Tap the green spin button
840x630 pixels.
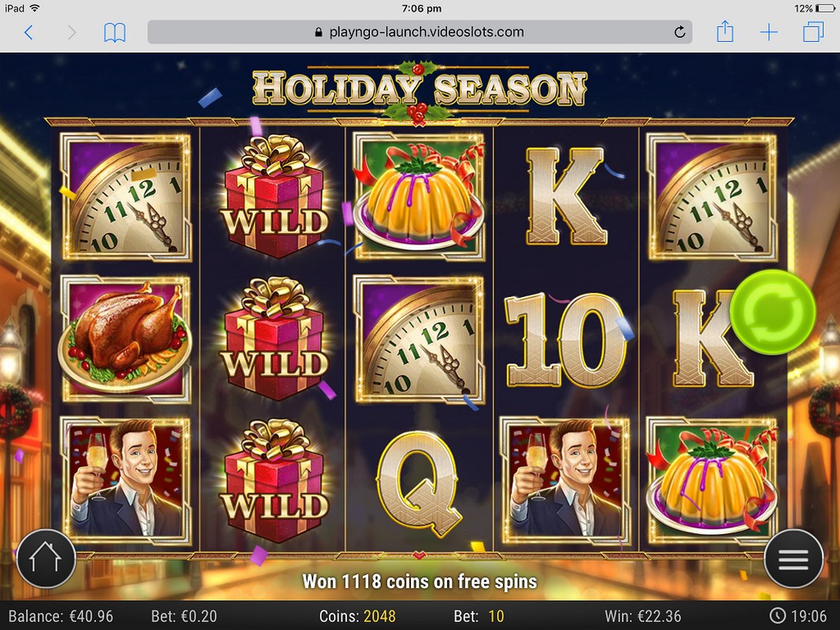773,313
